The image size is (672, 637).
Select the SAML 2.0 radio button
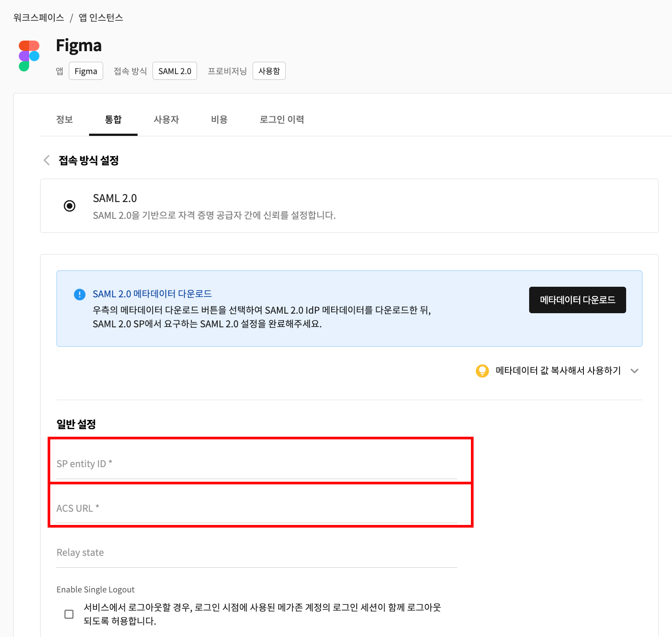(x=70, y=206)
